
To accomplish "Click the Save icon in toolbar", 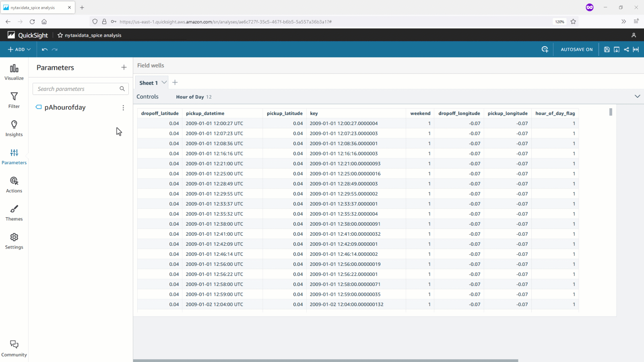I will point(607,49).
